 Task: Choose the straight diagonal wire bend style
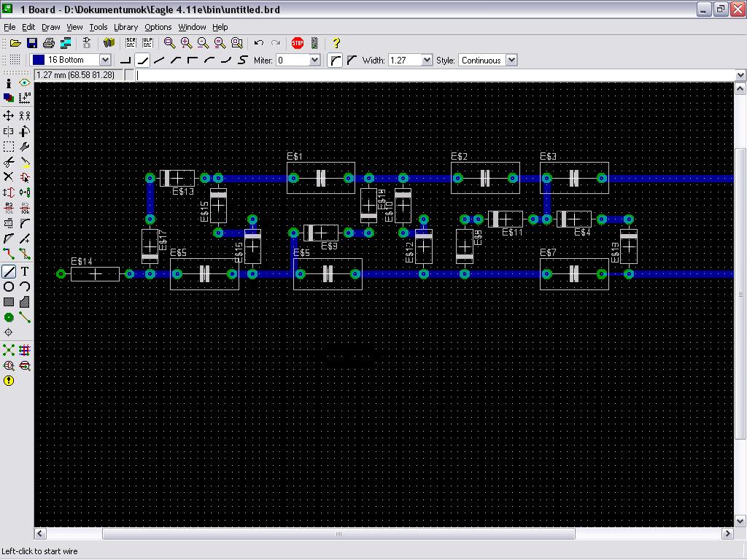[x=159, y=60]
